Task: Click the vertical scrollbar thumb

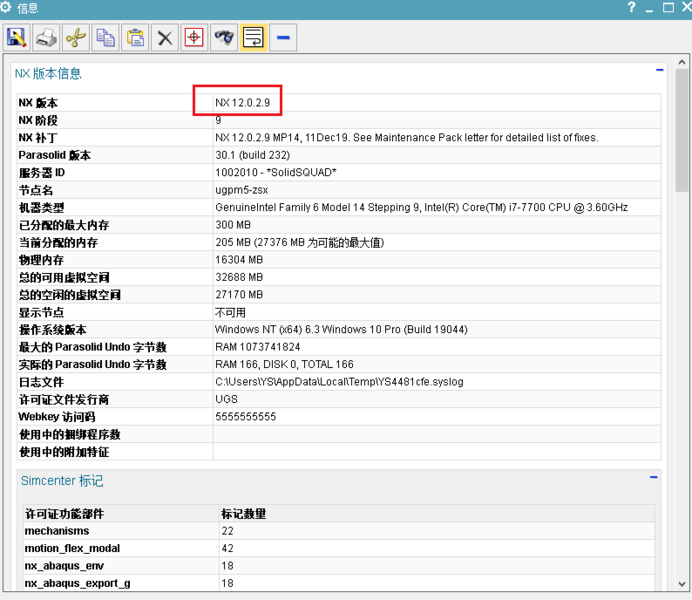Action: (682, 130)
